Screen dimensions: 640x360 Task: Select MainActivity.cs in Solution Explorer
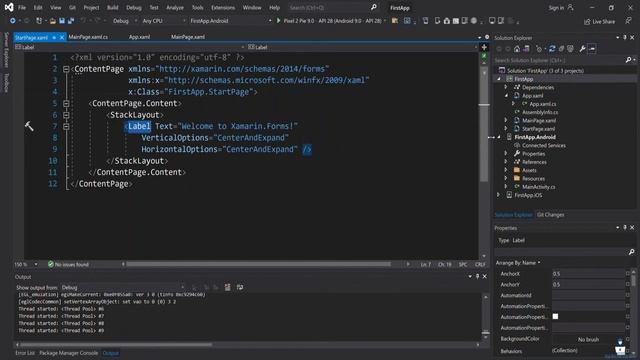click(x=539, y=187)
